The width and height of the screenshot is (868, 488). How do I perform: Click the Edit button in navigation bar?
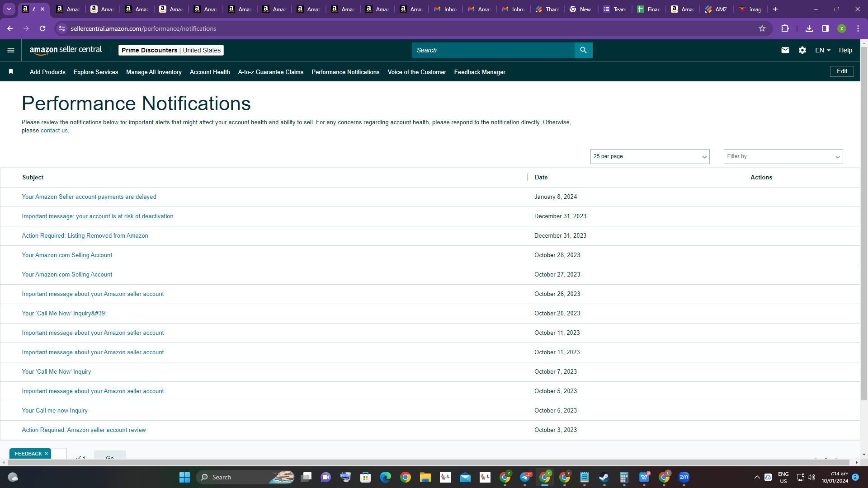point(842,71)
